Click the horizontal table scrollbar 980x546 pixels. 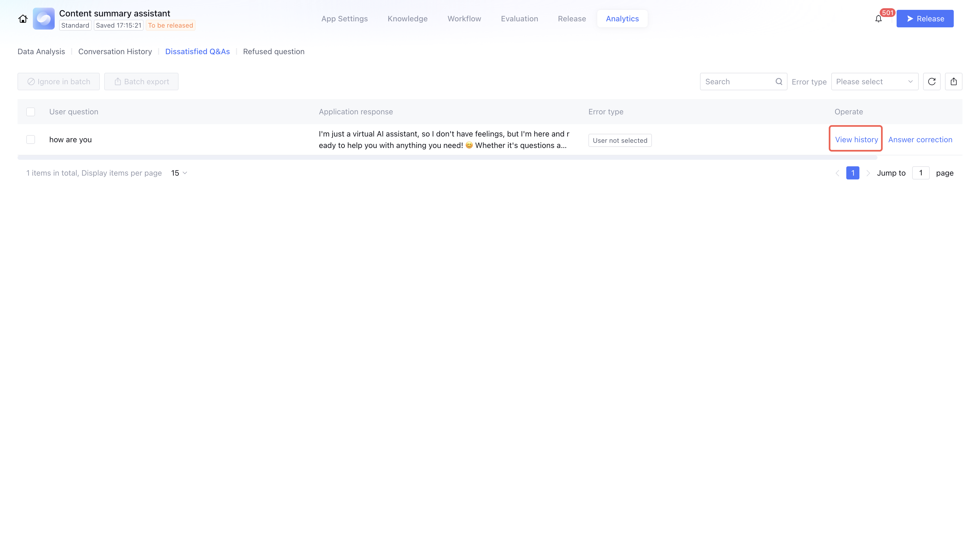pos(447,158)
